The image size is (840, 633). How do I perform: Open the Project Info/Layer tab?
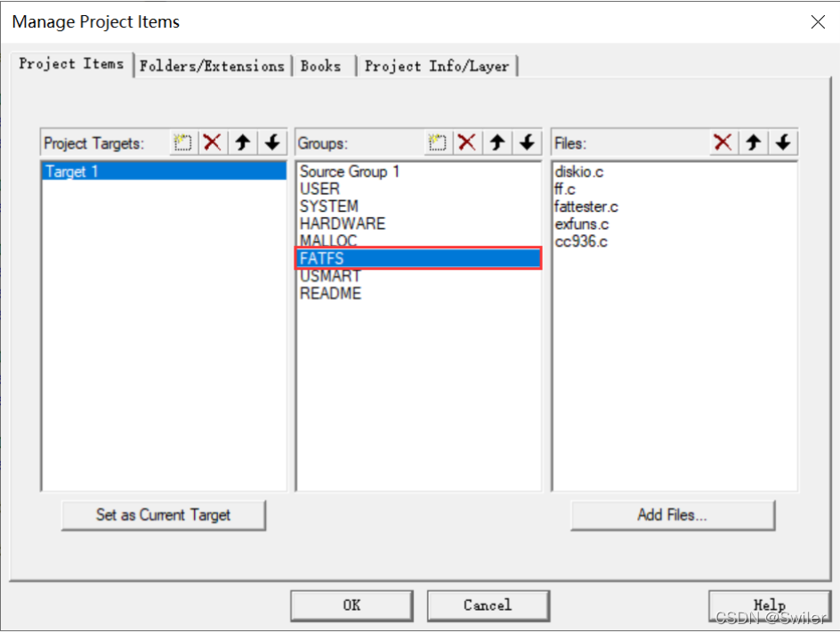pos(437,66)
